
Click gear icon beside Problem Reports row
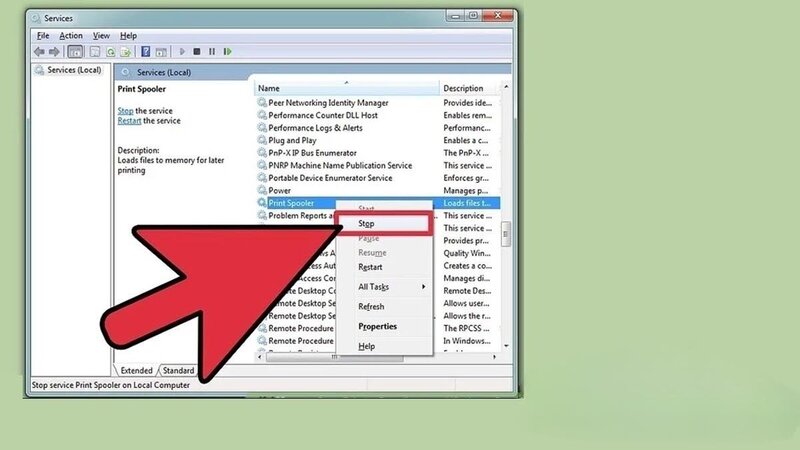click(262, 215)
